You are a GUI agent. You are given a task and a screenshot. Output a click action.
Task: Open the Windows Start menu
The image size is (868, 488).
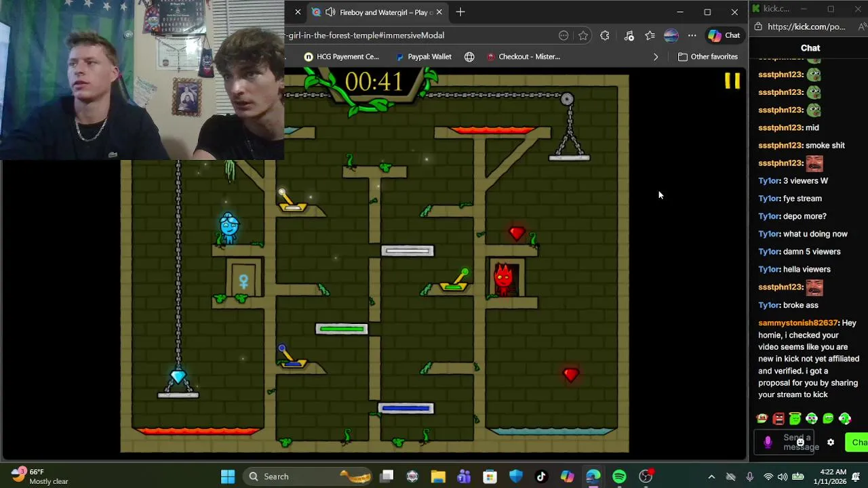228,476
